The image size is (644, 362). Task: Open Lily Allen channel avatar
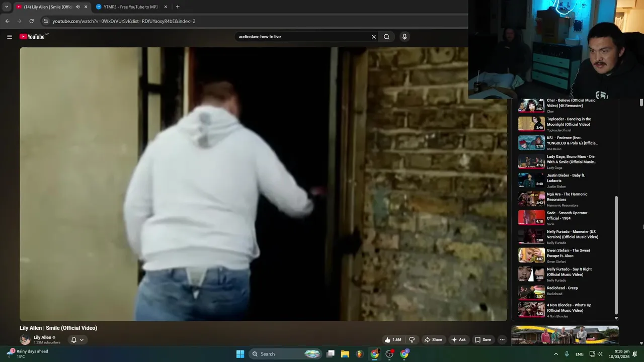[x=25, y=340]
